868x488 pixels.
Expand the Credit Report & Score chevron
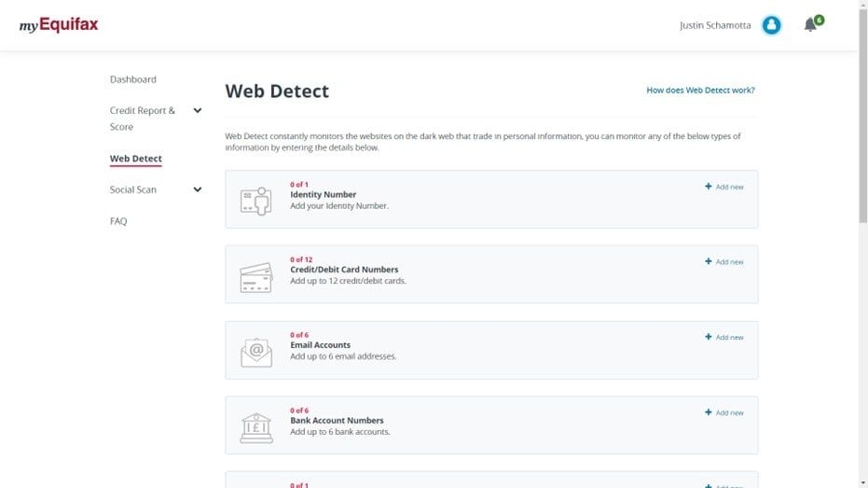click(197, 111)
